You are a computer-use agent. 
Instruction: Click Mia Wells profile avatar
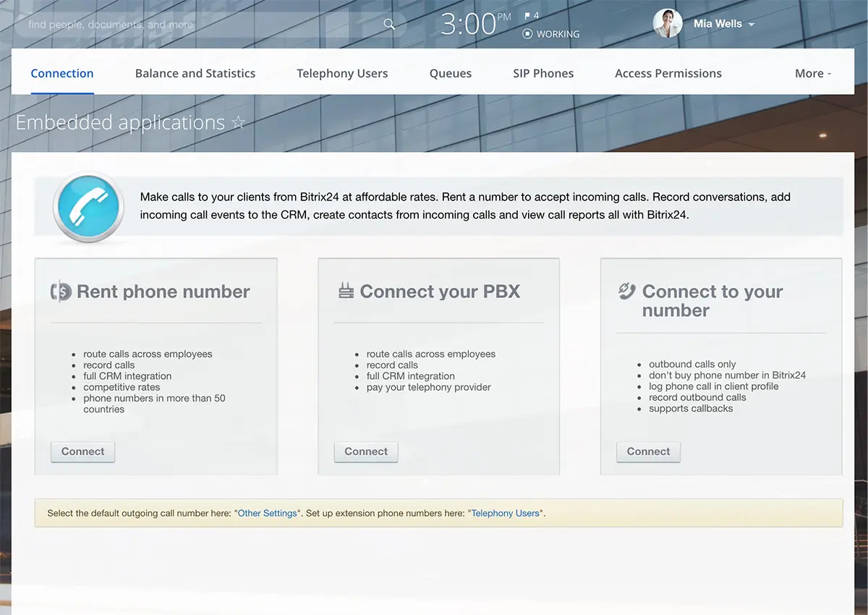point(667,24)
